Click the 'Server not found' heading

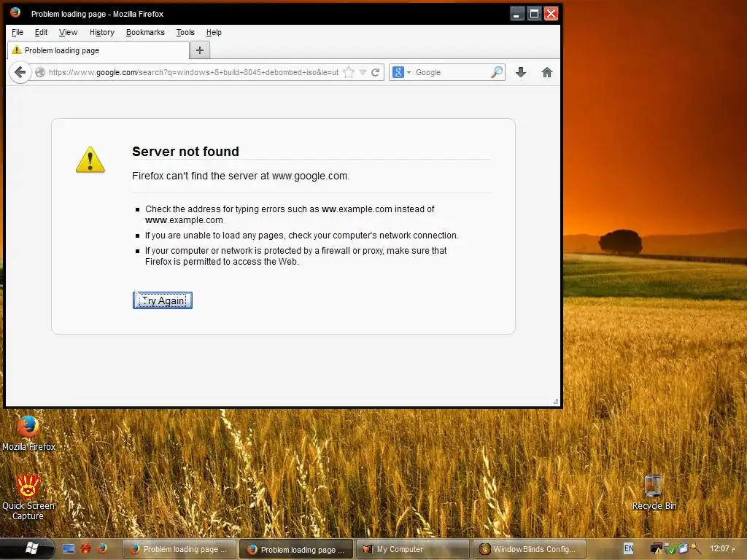185,152
